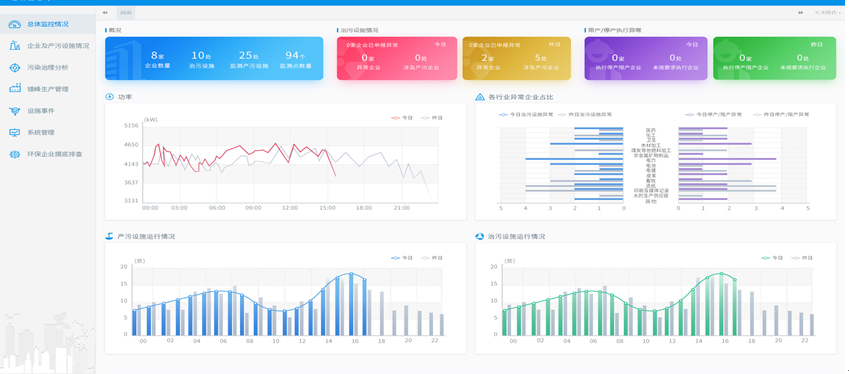Click the 各行业异常企业占比 triangle icon
This screenshot has width=849, height=374.
tap(479, 97)
